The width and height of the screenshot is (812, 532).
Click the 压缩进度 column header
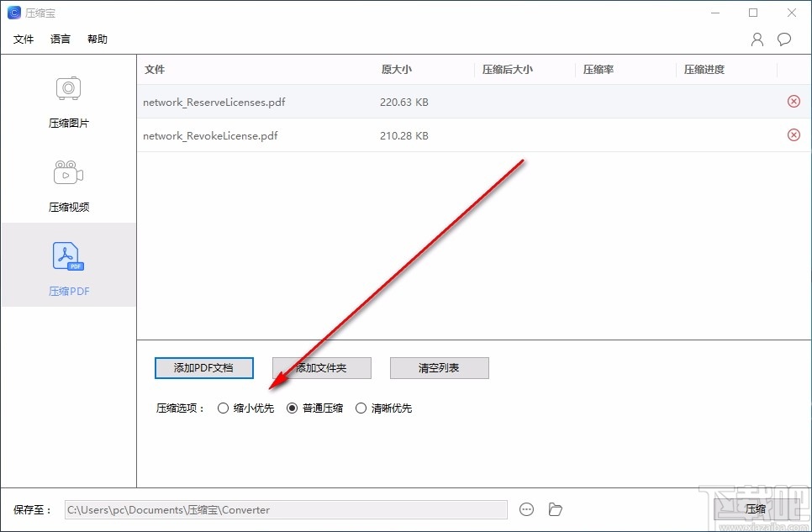click(704, 70)
